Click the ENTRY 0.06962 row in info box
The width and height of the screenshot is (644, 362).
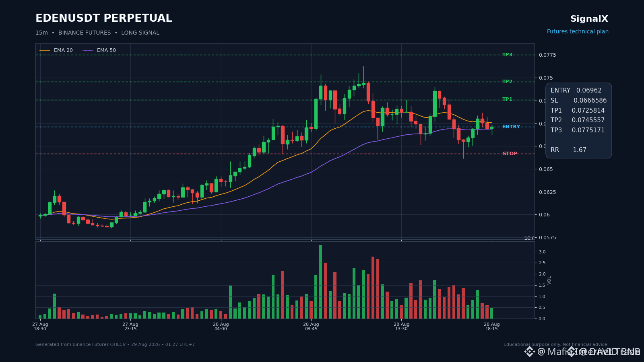tap(576, 90)
